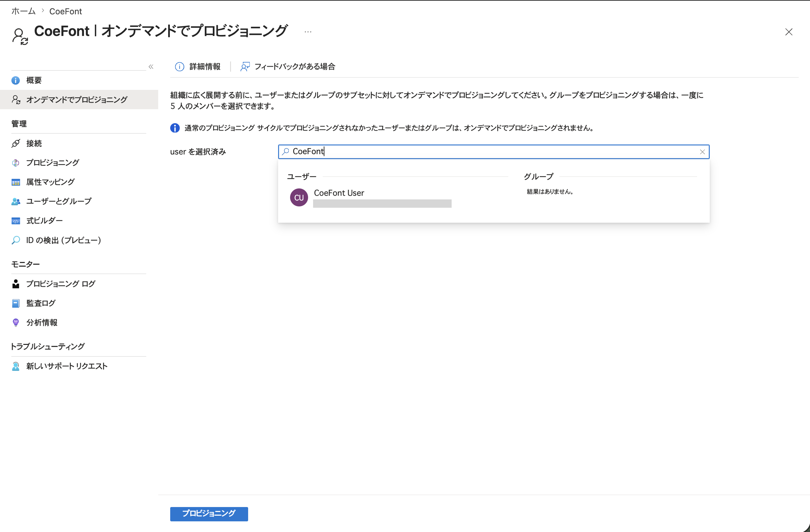Clear the CoeFont search text
Viewport: 810px width, 532px height.
point(702,152)
